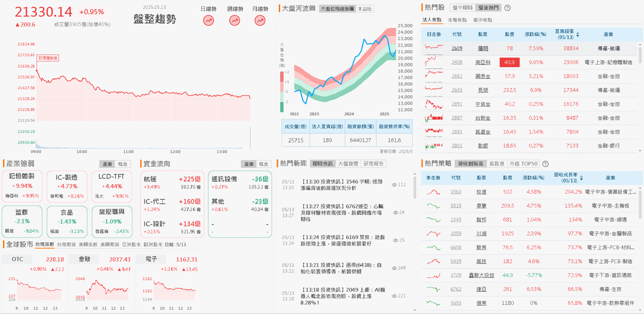644x314 pixels.
Task: Open 長榮 stock link
Action: point(483,90)
